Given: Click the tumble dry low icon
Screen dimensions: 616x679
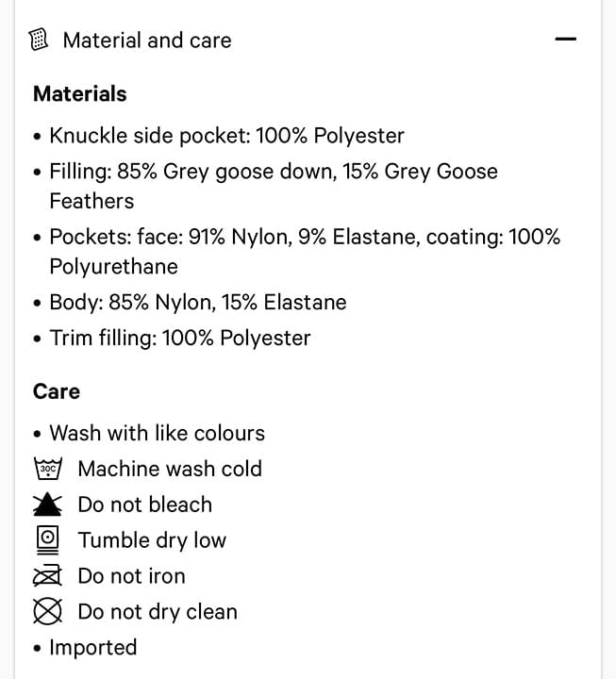Looking at the screenshot, I should coord(48,540).
